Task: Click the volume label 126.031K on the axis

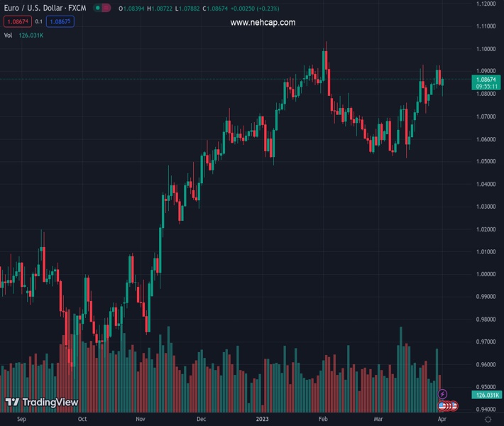Action: (486, 395)
